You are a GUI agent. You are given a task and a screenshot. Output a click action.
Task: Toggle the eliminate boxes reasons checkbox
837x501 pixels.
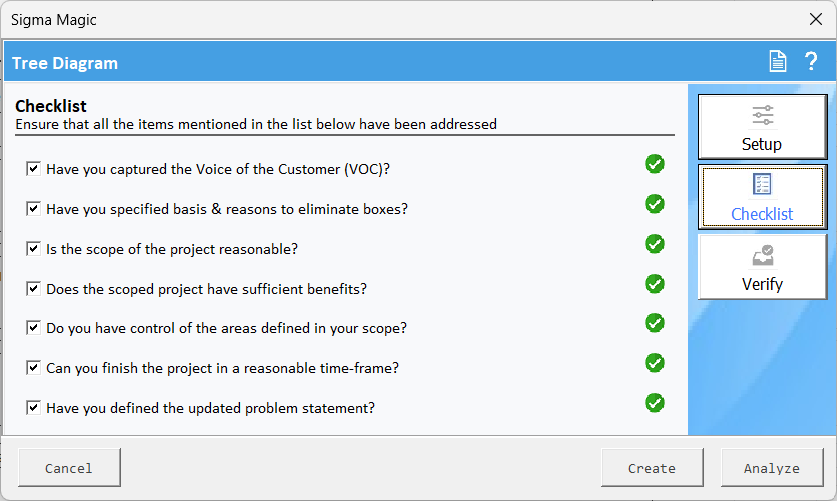(x=33, y=209)
